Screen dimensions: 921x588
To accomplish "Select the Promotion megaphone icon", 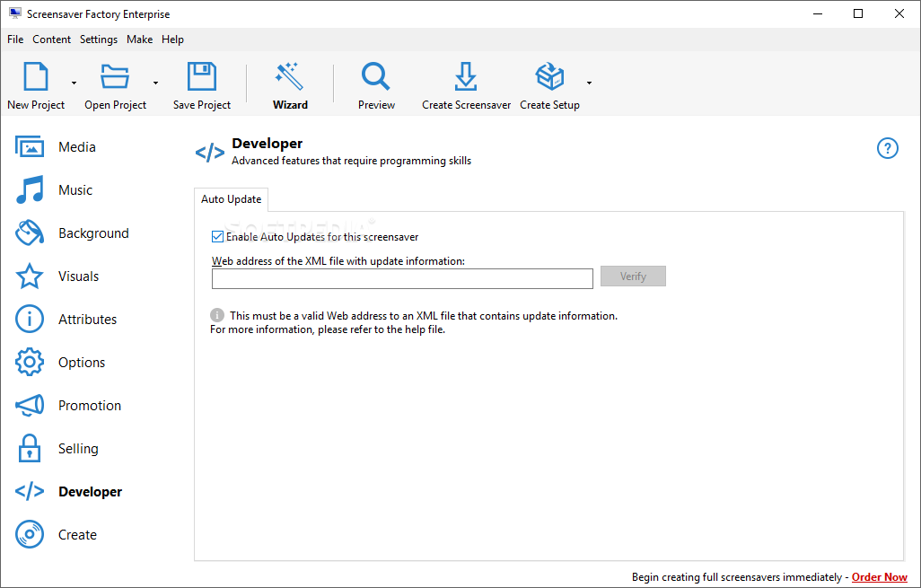I will click(x=30, y=405).
